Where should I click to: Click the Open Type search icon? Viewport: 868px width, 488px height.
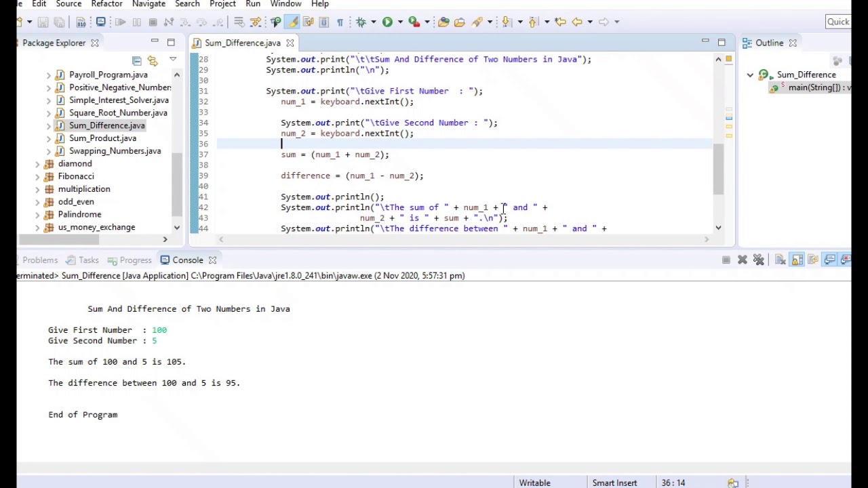pyautogui.click(x=276, y=22)
